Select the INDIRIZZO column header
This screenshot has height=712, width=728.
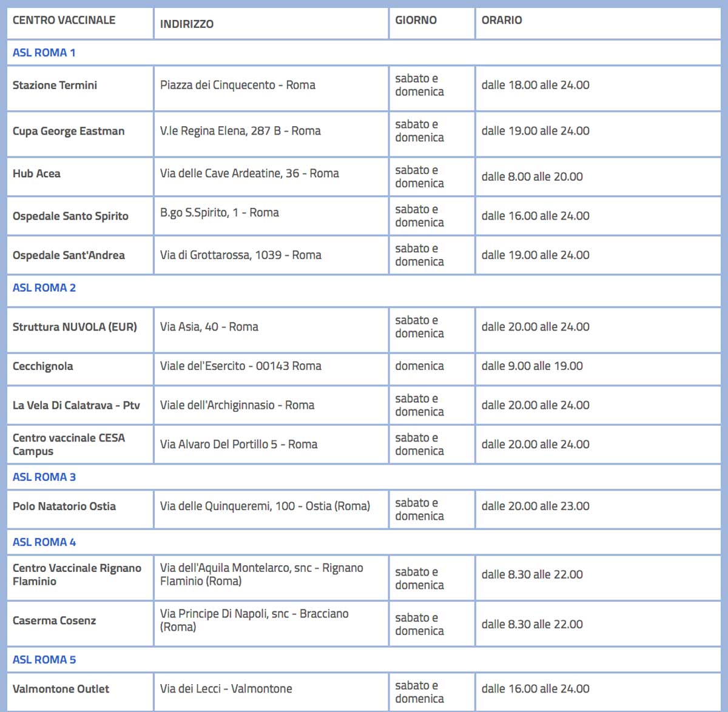point(187,24)
